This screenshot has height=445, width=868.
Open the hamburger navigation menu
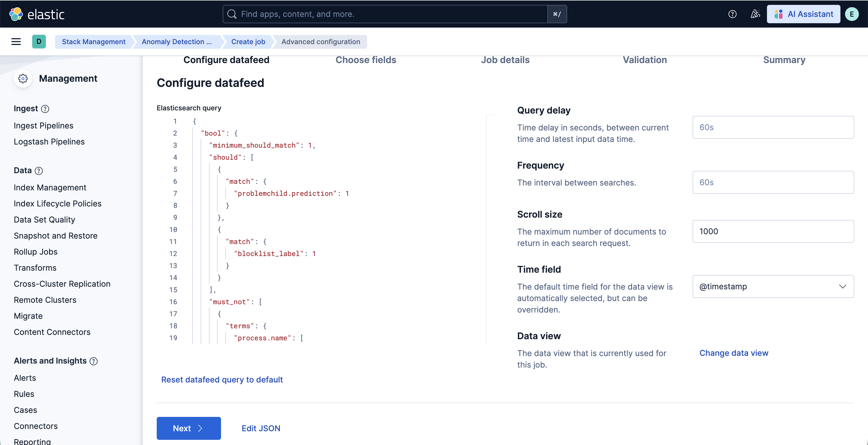tap(16, 42)
